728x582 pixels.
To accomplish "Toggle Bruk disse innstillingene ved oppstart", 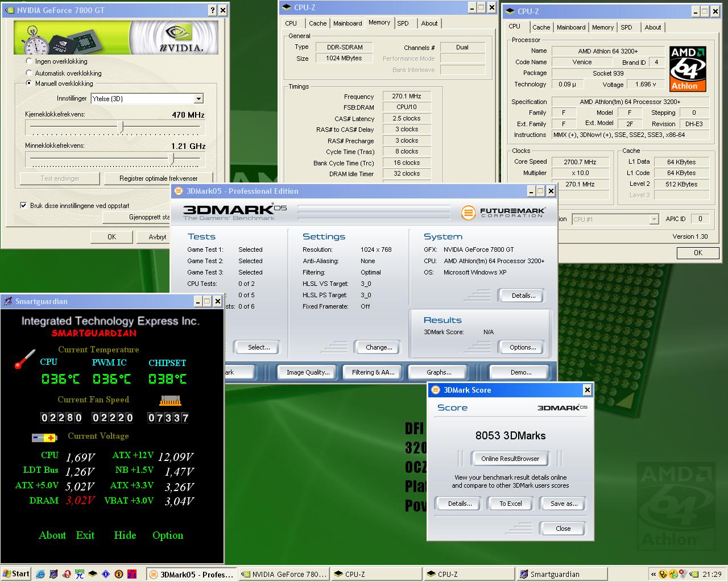I will click(x=23, y=206).
